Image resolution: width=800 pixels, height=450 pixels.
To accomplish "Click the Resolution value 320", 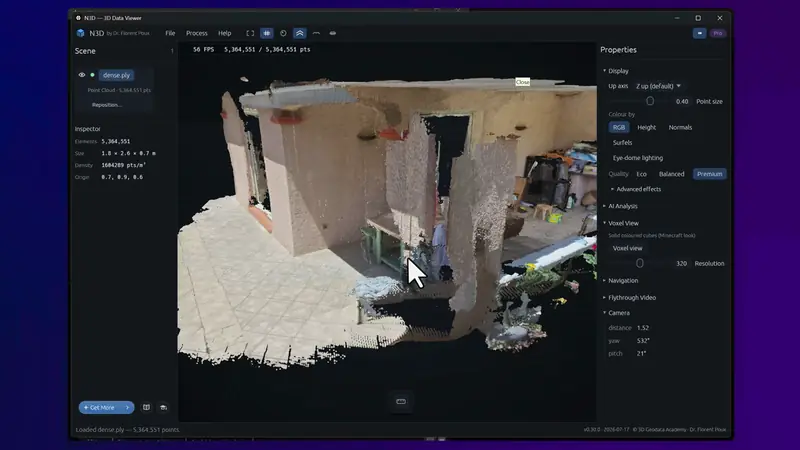I will pyautogui.click(x=681, y=264).
